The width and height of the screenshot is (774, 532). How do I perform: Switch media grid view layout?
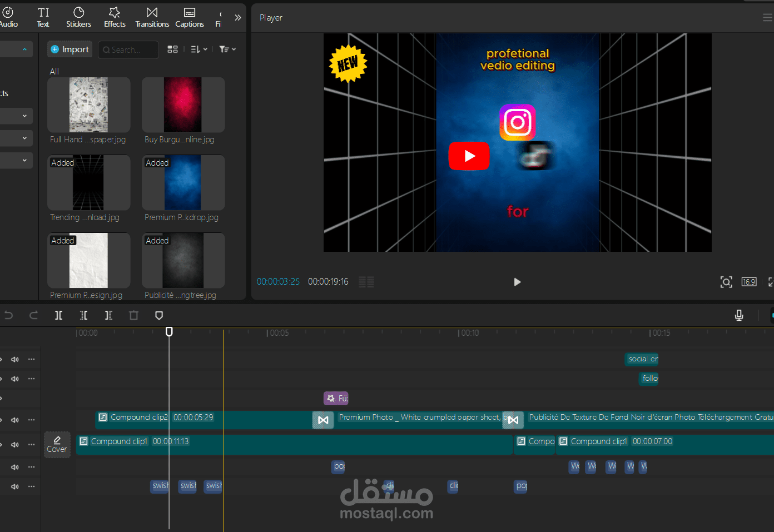[173, 49]
